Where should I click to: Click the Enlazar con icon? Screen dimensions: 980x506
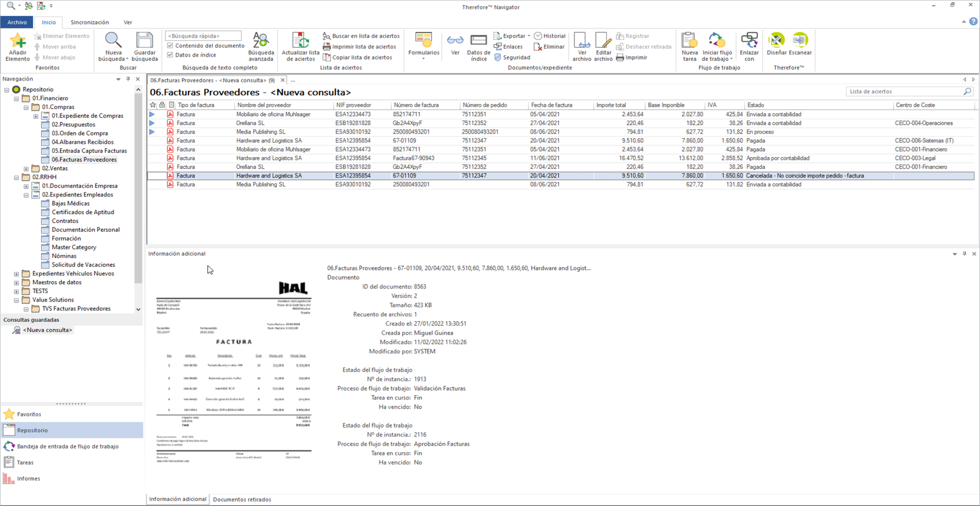point(749,41)
